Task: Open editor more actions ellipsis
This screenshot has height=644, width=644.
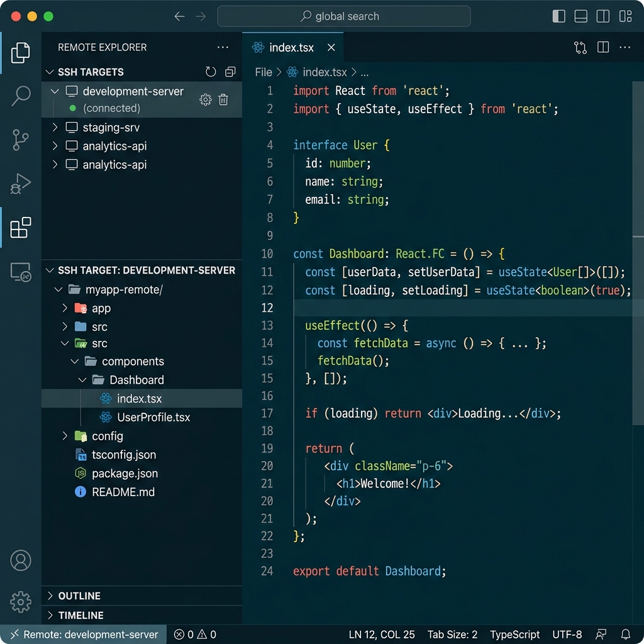Action: pos(625,47)
